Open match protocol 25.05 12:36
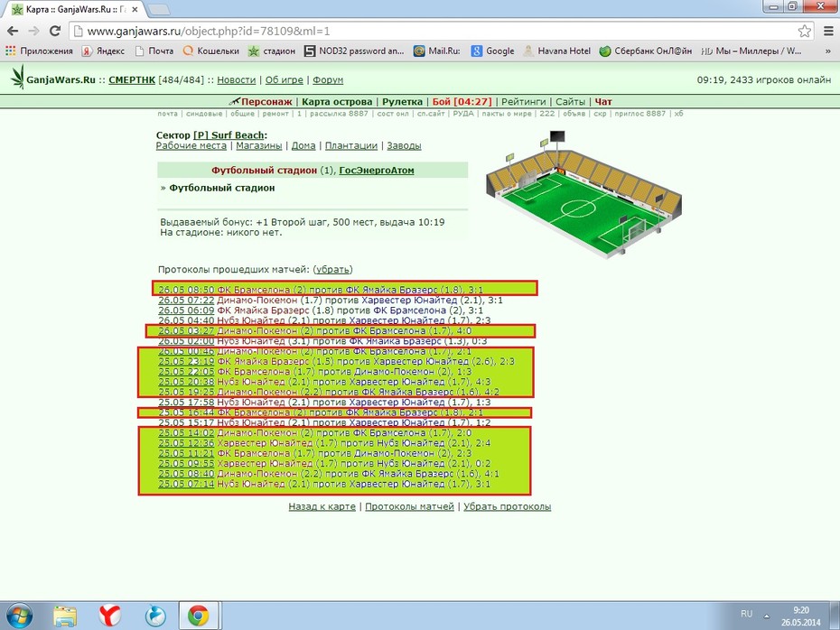 (186, 442)
